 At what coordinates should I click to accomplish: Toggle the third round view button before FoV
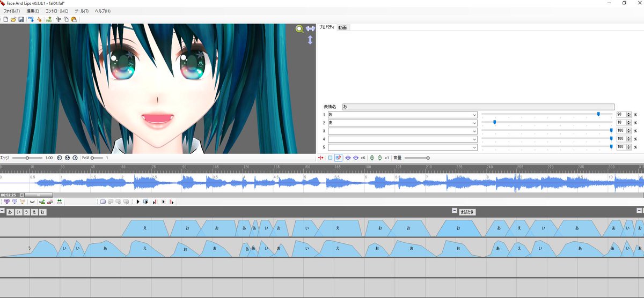(x=75, y=158)
